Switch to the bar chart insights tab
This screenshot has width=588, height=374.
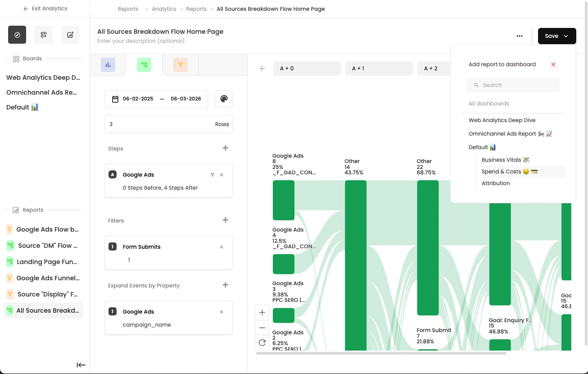[x=108, y=65]
